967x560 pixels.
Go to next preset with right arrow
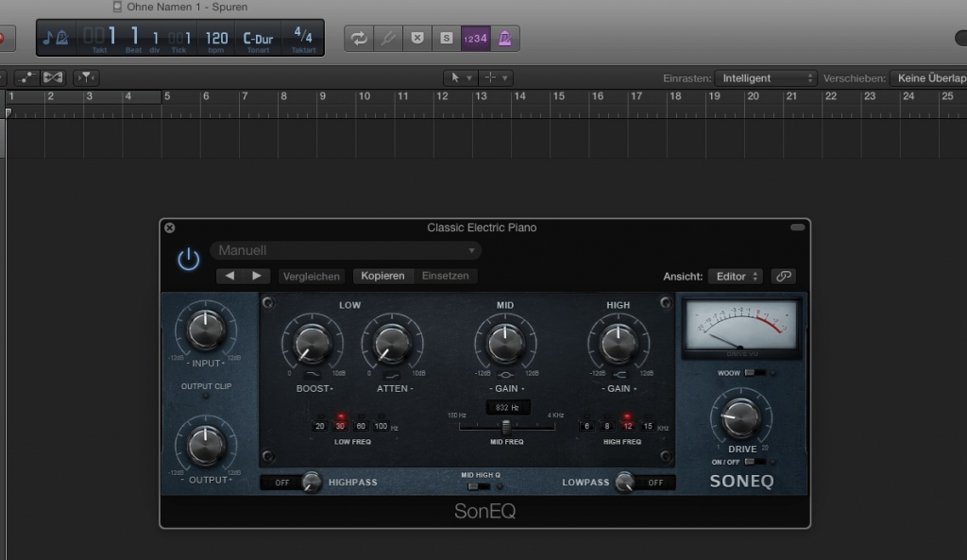point(256,276)
